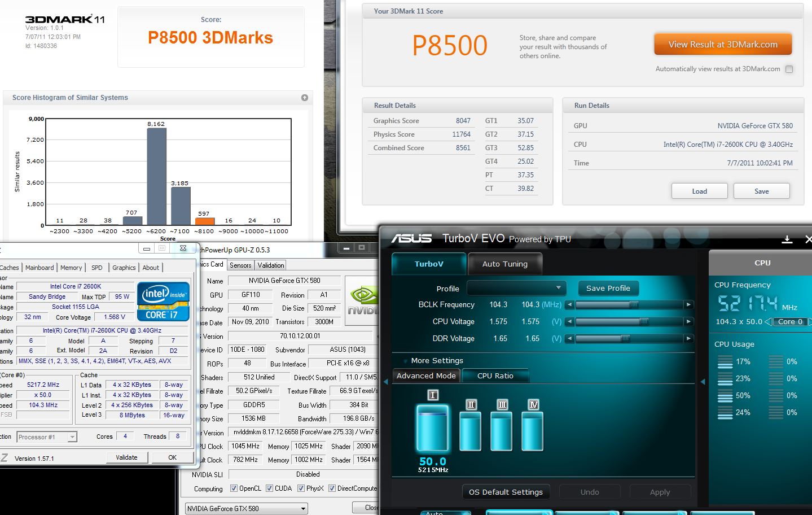Open Graphics tab in CPU-Z

click(x=124, y=268)
